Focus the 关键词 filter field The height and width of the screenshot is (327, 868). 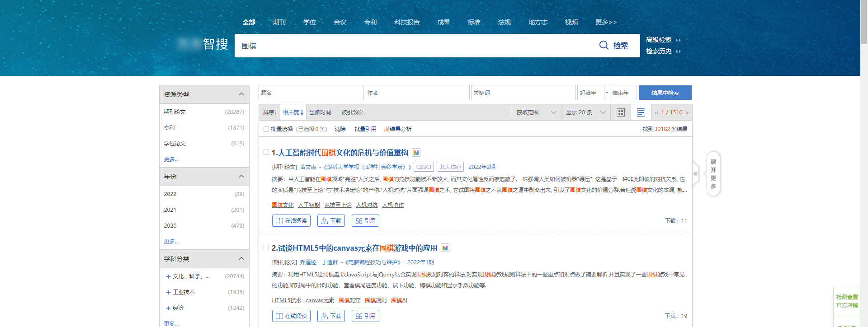click(524, 93)
